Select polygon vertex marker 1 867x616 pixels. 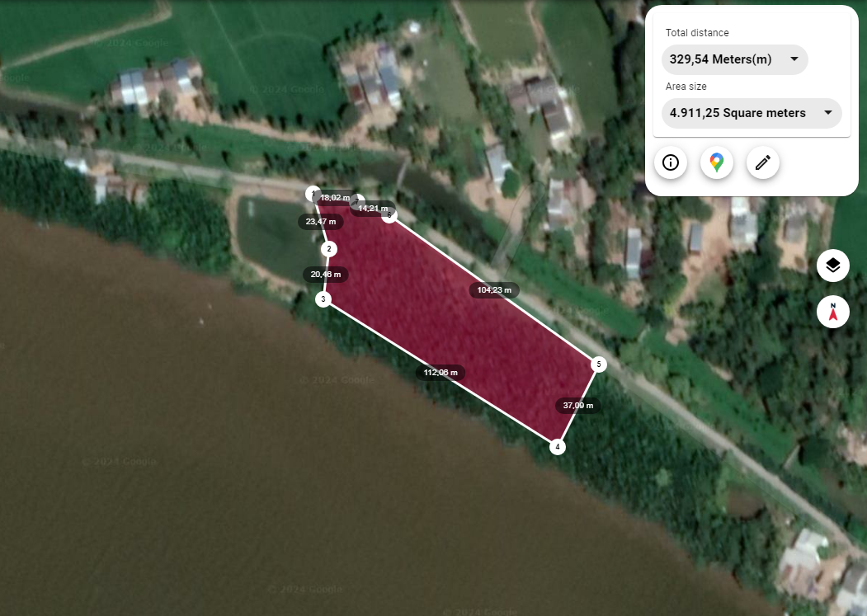pyautogui.click(x=313, y=194)
